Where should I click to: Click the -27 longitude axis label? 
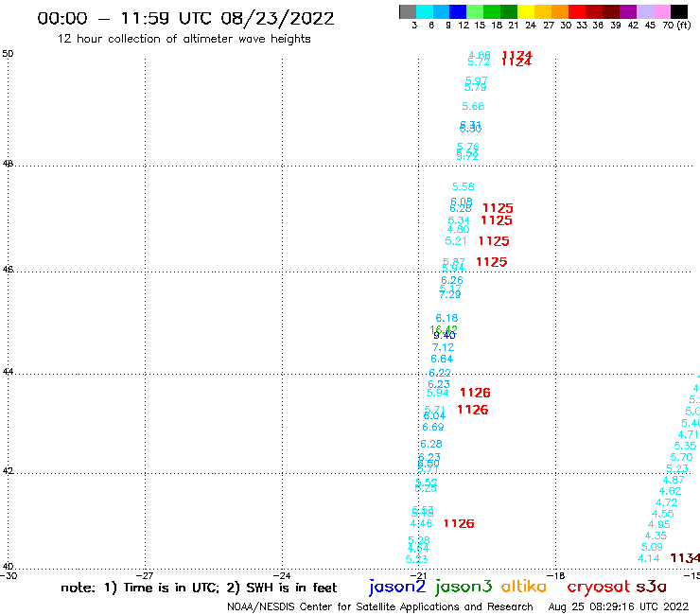pos(145,575)
